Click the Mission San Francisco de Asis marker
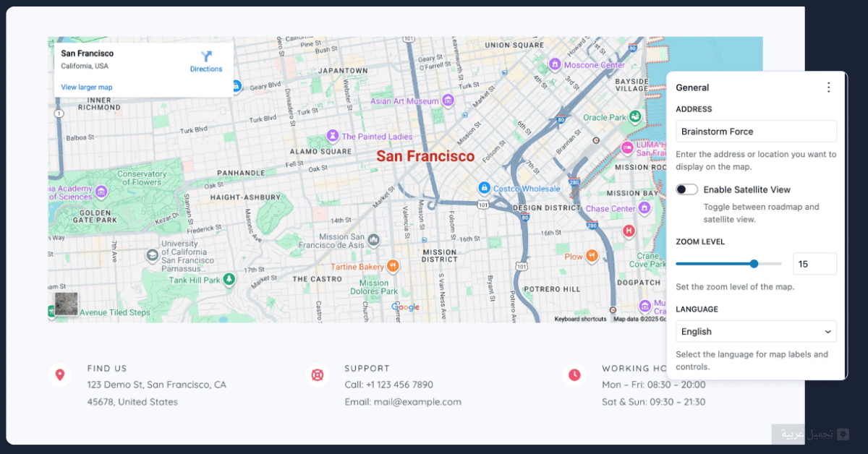The height and width of the screenshot is (454, 868). tap(374, 239)
